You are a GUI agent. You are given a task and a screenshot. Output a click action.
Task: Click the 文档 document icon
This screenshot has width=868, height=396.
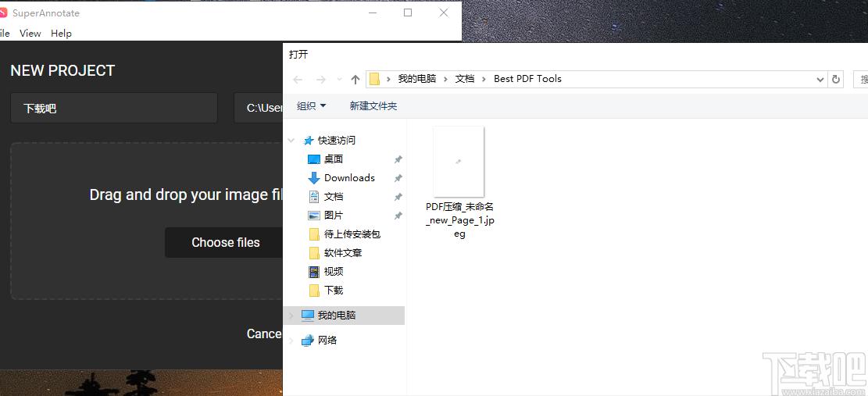pyautogui.click(x=314, y=196)
